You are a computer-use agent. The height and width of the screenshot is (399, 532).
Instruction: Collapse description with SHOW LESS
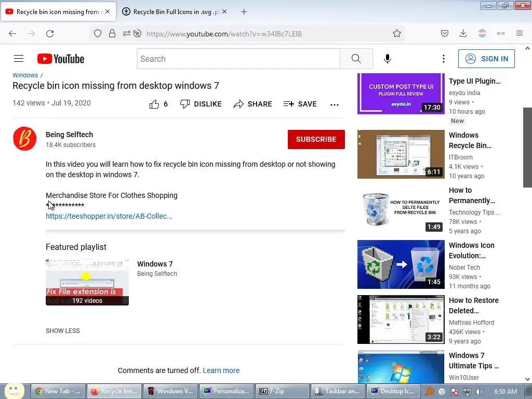click(x=63, y=331)
